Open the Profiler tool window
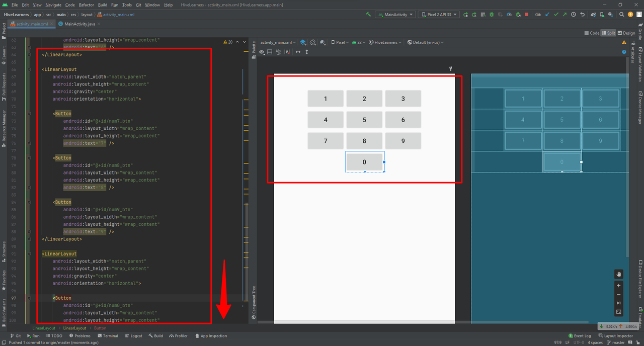This screenshot has width=644, height=346. 178,335
